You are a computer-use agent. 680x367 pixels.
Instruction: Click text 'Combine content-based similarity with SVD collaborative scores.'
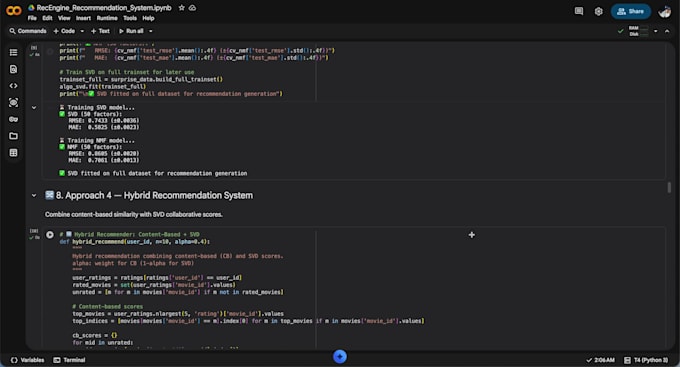click(134, 214)
